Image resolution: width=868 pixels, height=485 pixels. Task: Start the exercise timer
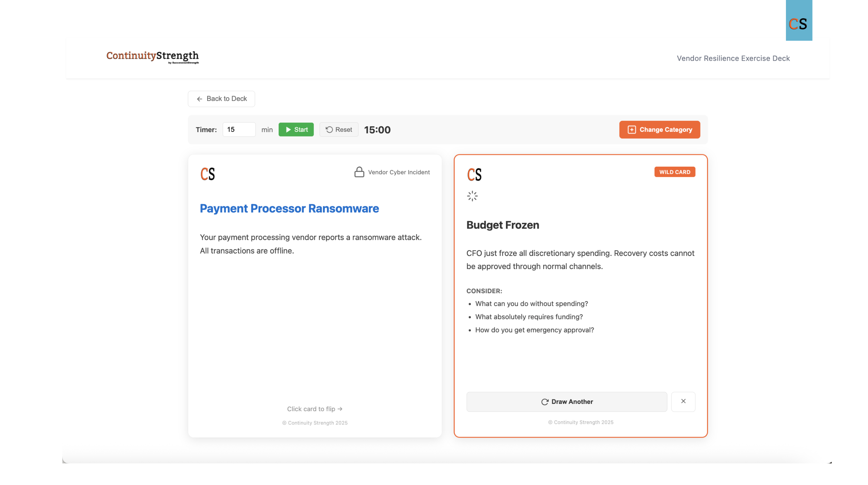(296, 130)
